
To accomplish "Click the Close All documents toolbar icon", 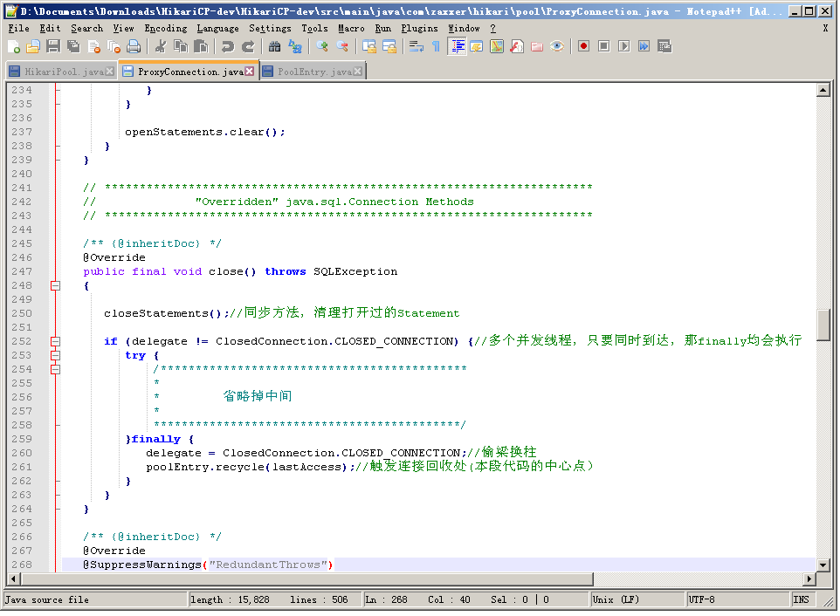I will point(114,47).
